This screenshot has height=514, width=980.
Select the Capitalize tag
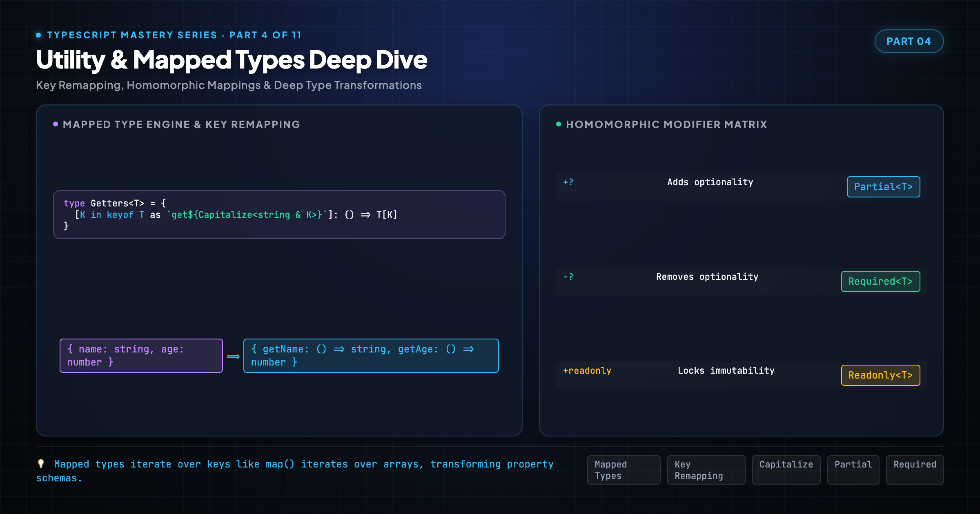point(786,470)
